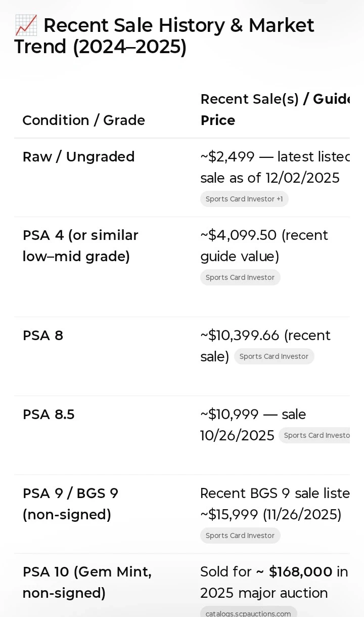Open the source chip in the PSA 8.5 row
Screen dimensions: 364x617
(315, 435)
